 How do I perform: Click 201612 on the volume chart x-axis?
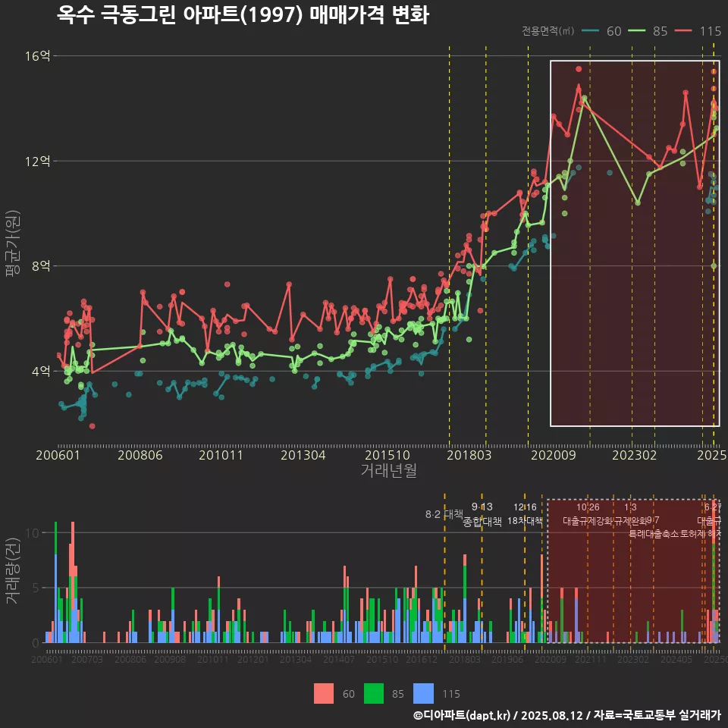point(422,659)
